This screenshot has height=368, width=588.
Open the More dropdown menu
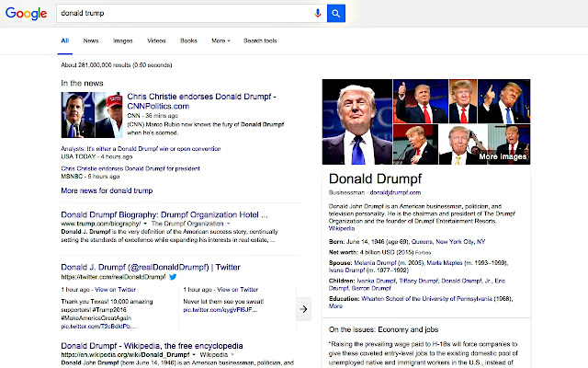(220, 40)
